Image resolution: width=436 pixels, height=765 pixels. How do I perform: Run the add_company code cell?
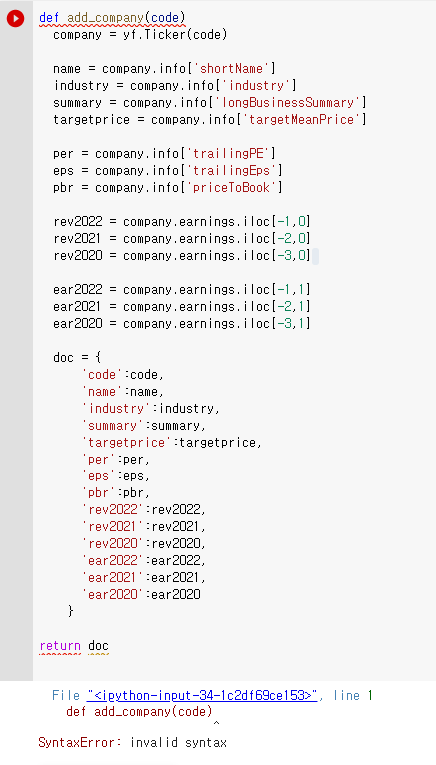point(15,19)
